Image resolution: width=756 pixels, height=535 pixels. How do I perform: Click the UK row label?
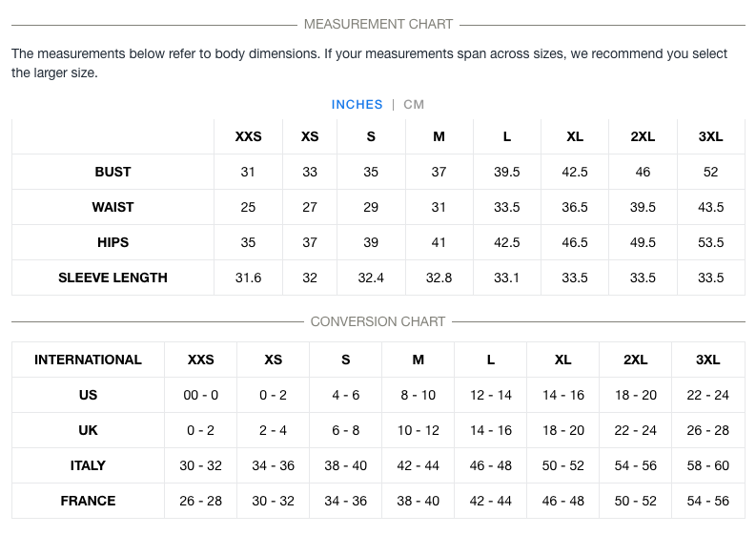tap(88, 430)
